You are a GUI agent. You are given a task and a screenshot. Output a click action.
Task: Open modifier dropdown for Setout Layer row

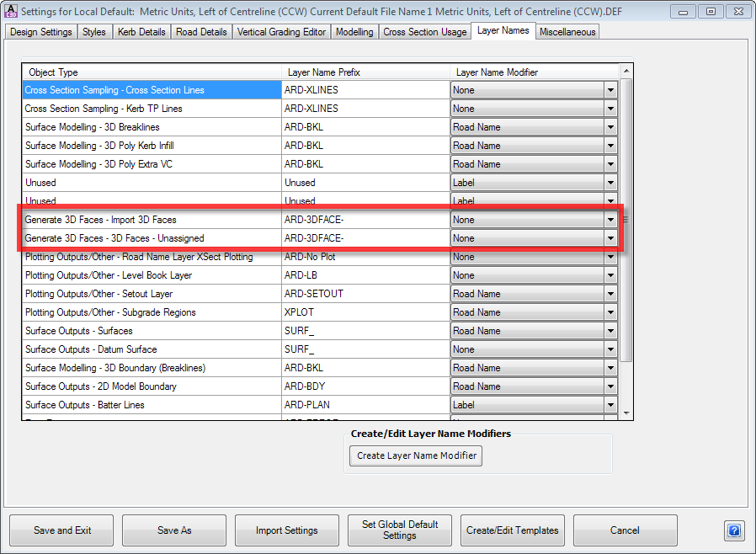tap(610, 294)
